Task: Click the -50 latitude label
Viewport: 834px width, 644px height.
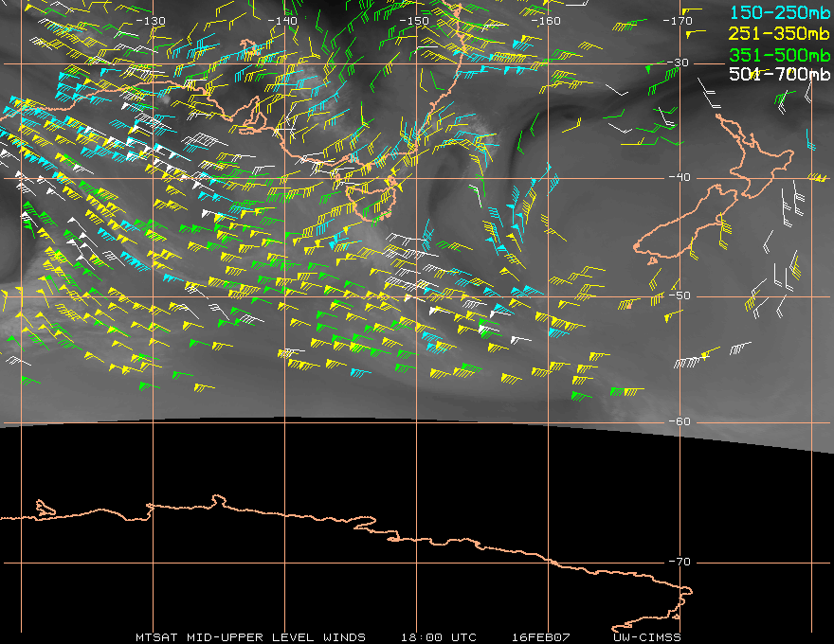Action: click(679, 296)
